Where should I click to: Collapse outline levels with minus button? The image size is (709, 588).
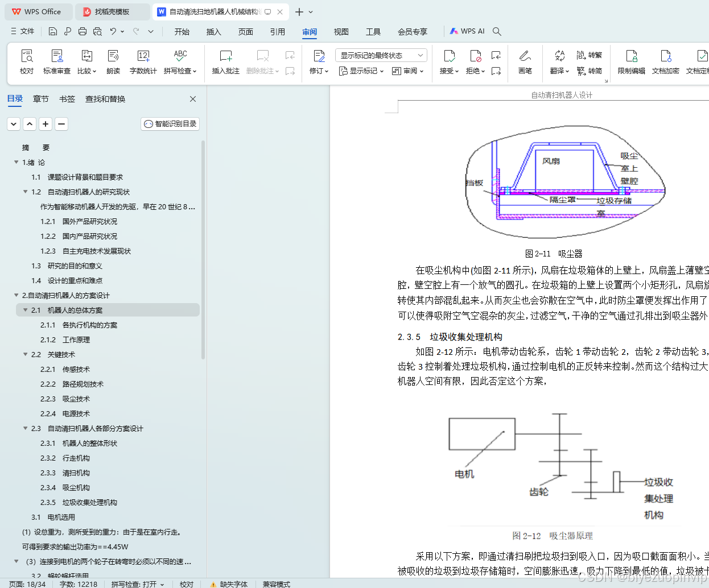point(61,124)
